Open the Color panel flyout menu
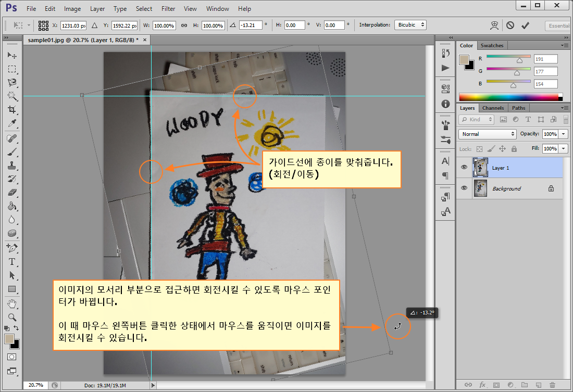 click(x=565, y=45)
